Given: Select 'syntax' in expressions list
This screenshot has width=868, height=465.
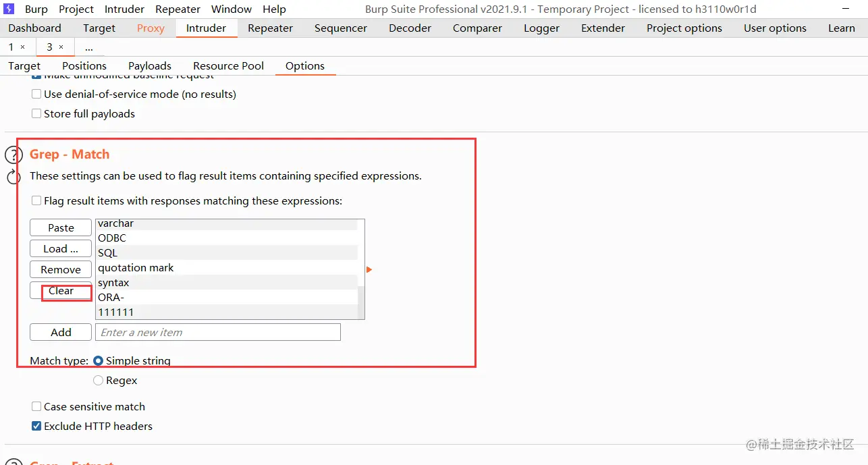Looking at the screenshot, I should [x=226, y=283].
